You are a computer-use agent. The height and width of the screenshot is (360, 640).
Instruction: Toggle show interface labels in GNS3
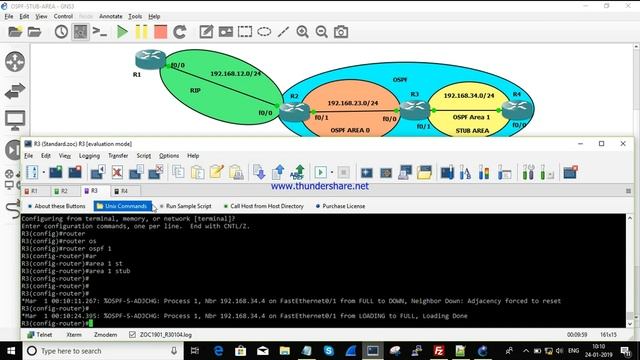[80, 32]
